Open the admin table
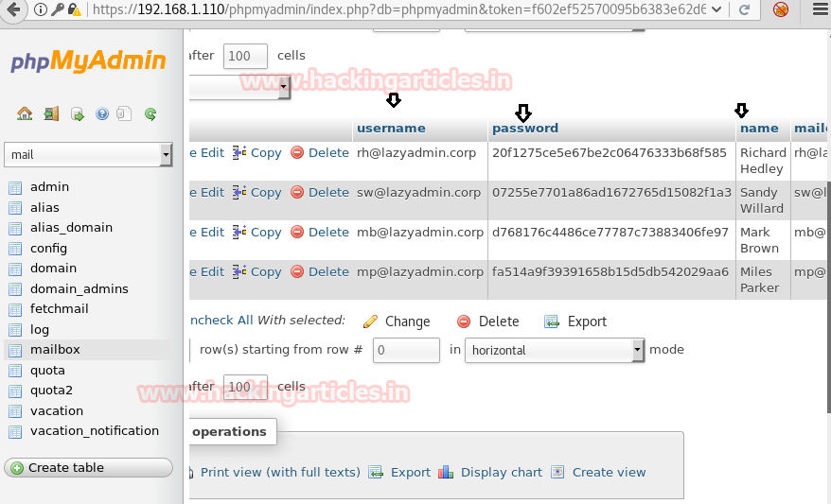This screenshot has height=504, width=831. tap(50, 187)
